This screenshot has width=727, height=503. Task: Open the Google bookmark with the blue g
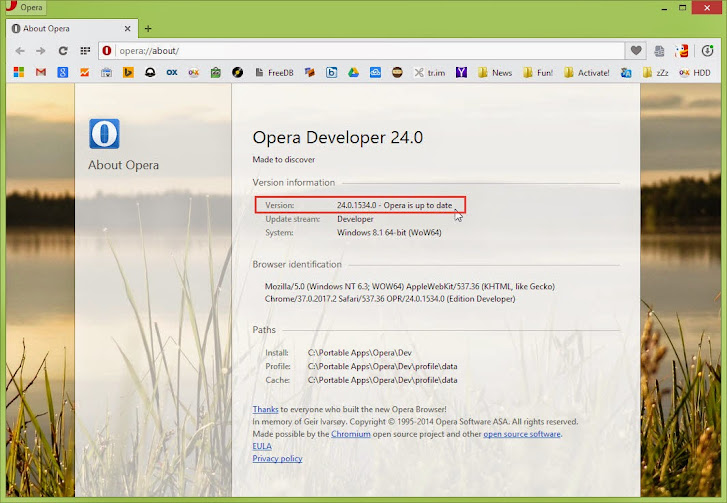63,72
